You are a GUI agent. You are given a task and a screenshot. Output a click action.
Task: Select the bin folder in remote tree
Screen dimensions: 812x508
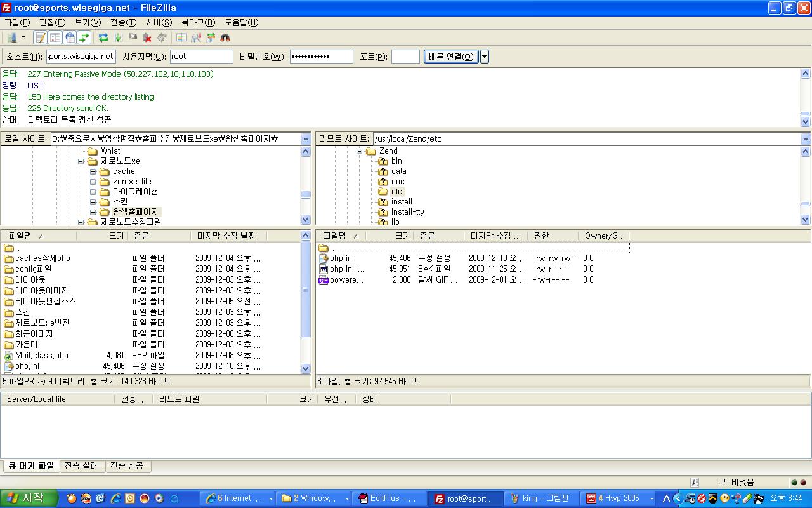click(x=396, y=161)
